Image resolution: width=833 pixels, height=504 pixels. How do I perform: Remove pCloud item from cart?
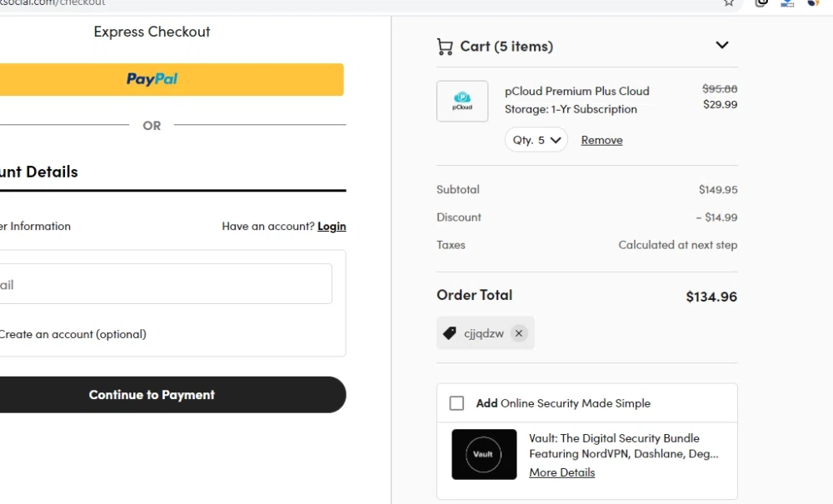click(x=601, y=140)
